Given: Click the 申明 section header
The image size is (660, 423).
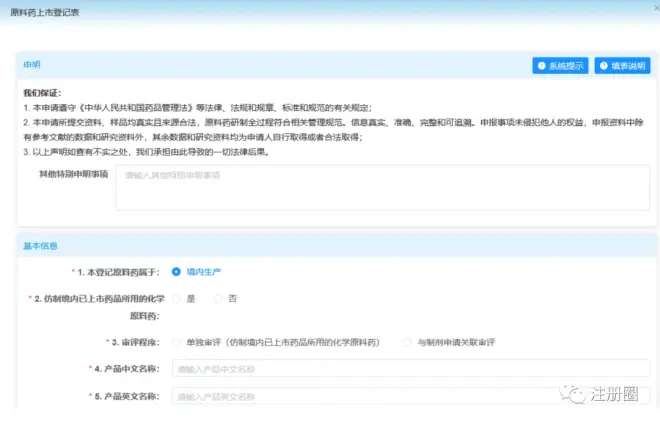Looking at the screenshot, I should 32,65.
